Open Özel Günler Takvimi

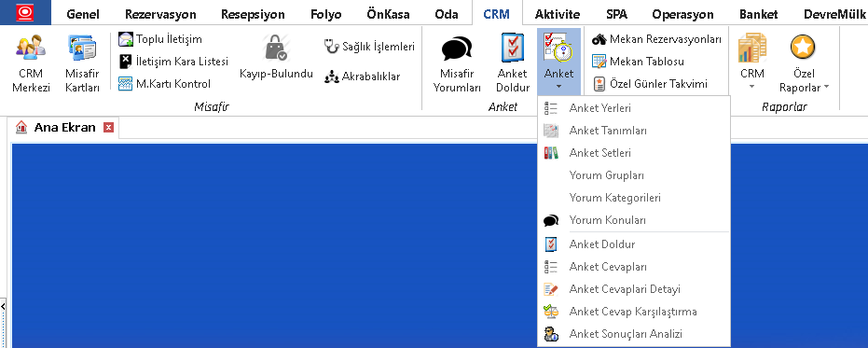(x=650, y=84)
